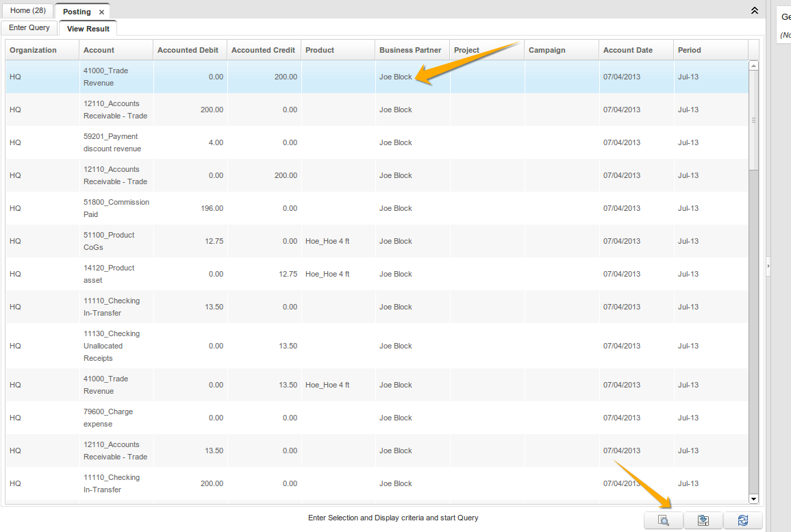Select the 79600_Charge expense row
This screenshot has width=791, height=532.
pos(108,418)
